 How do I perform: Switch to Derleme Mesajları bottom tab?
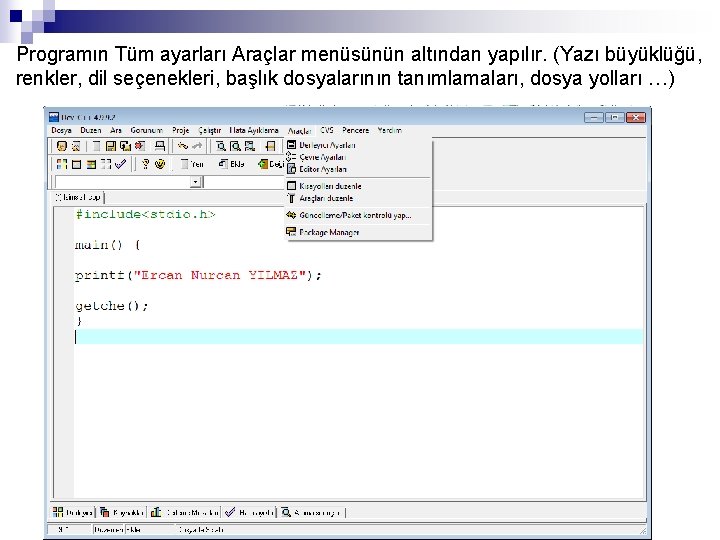pos(185,512)
